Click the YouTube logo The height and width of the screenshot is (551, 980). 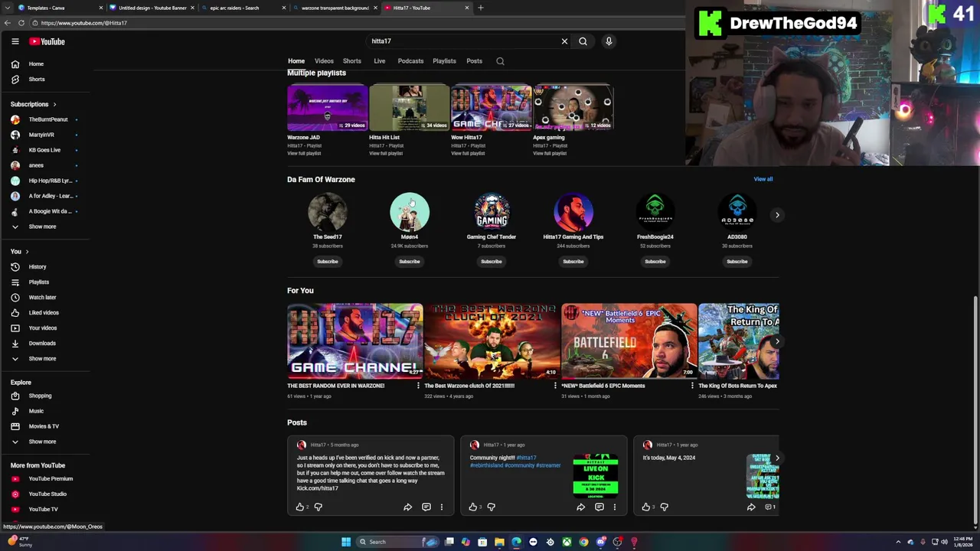tap(47, 41)
